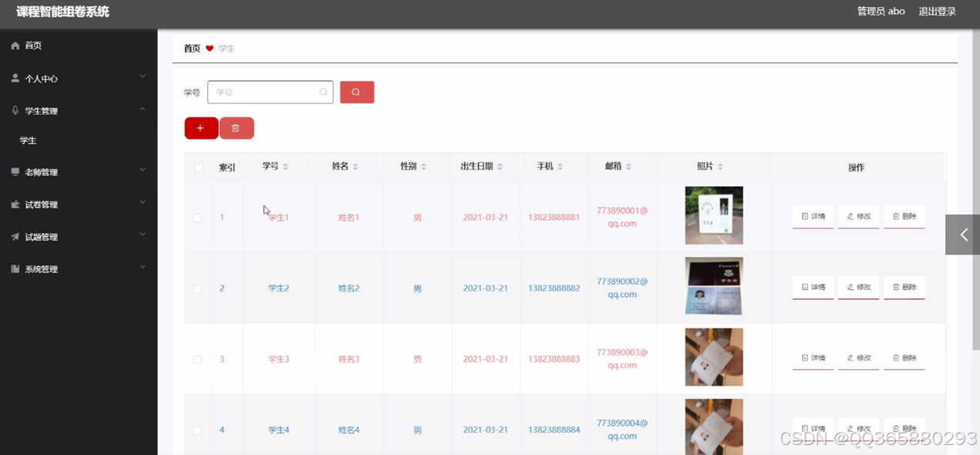The width and height of the screenshot is (980, 455).
Task: Click the red plus add button
Action: coord(200,128)
